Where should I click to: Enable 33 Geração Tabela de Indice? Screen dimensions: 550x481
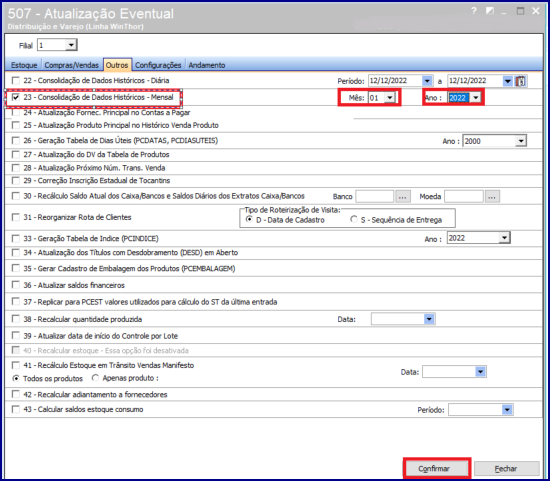click(x=15, y=239)
